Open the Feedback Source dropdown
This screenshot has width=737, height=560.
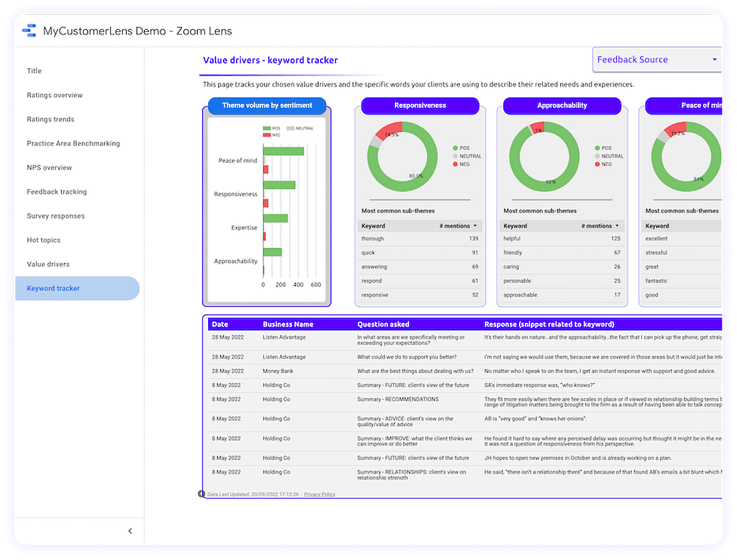point(657,60)
